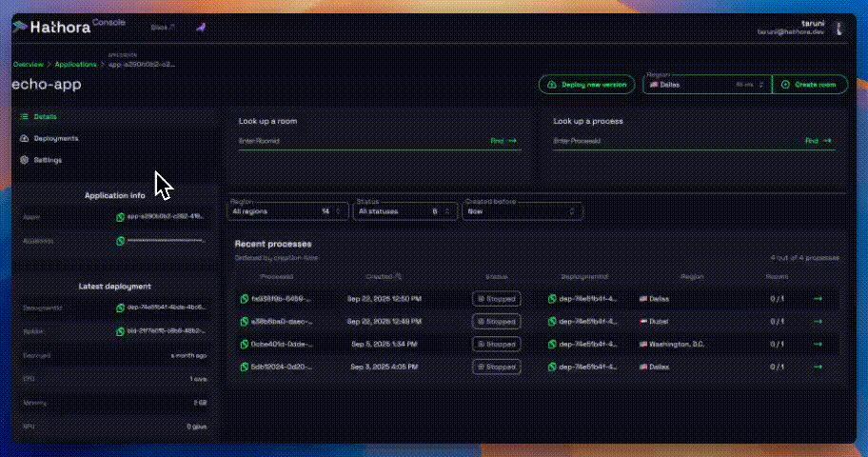This screenshot has width=868, height=457.
Task: Open Washington, D.C. process via arrow
Action: tap(818, 345)
